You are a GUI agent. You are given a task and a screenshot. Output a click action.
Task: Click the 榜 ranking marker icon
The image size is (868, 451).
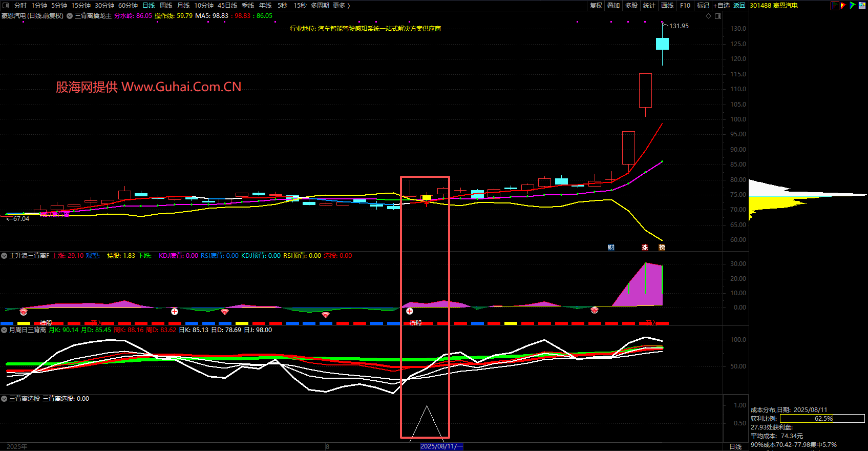tap(662, 248)
